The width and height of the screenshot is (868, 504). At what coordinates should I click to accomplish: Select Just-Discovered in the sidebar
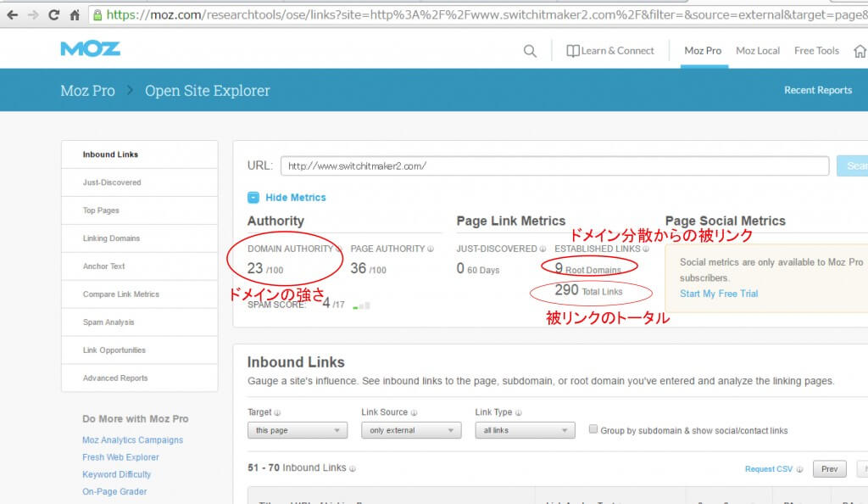140,182
